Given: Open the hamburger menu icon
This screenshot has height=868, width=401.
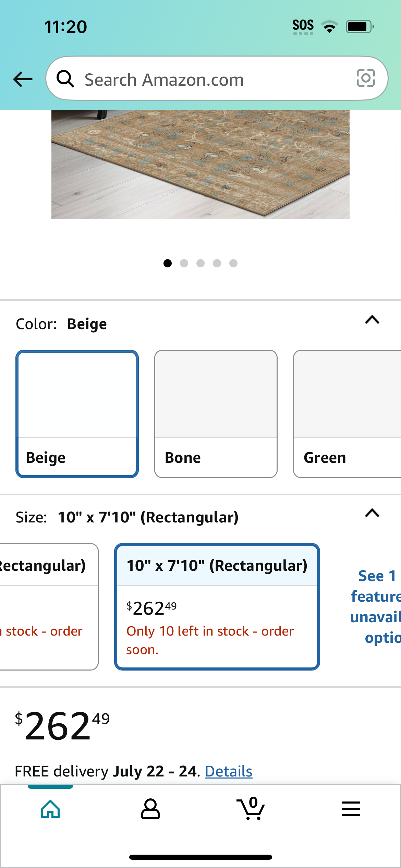Looking at the screenshot, I should click(x=351, y=809).
